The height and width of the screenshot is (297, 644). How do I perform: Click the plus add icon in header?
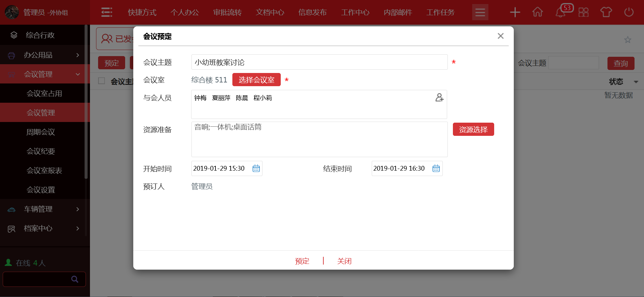tap(515, 12)
